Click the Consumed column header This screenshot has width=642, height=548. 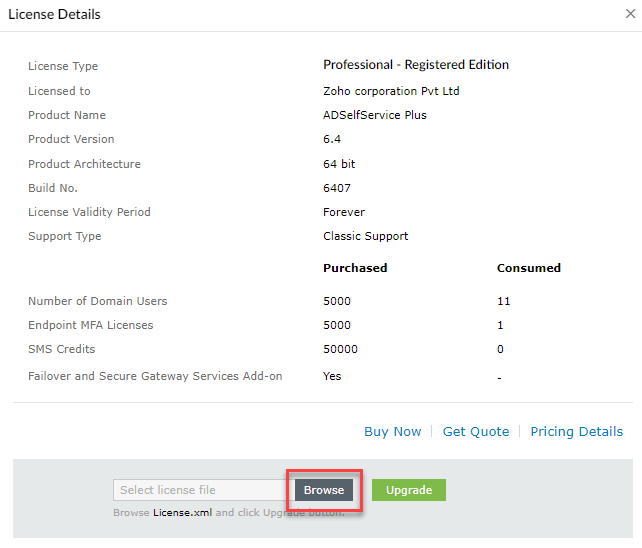(528, 268)
